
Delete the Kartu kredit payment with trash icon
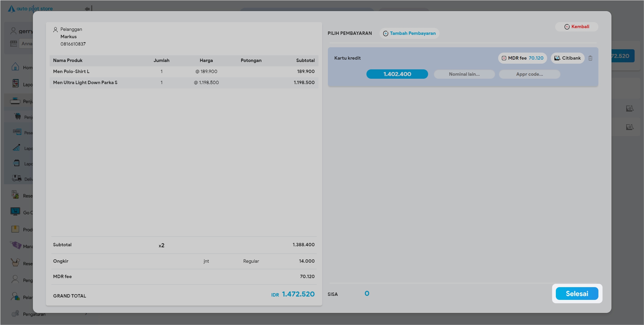tap(590, 58)
